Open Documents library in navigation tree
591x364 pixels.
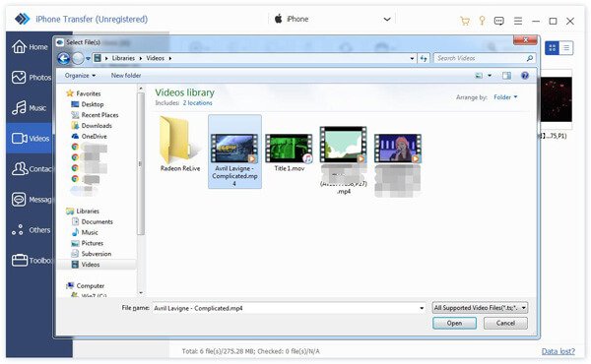pyautogui.click(x=97, y=222)
